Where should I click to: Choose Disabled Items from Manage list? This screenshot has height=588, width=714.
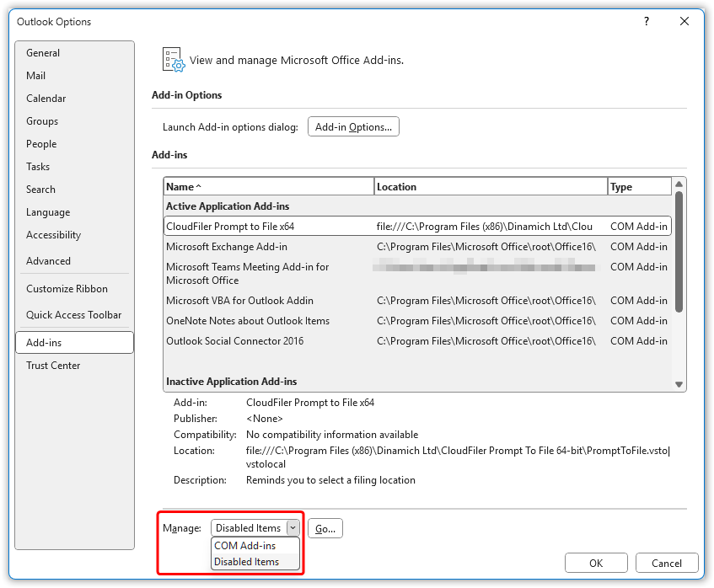(255, 562)
